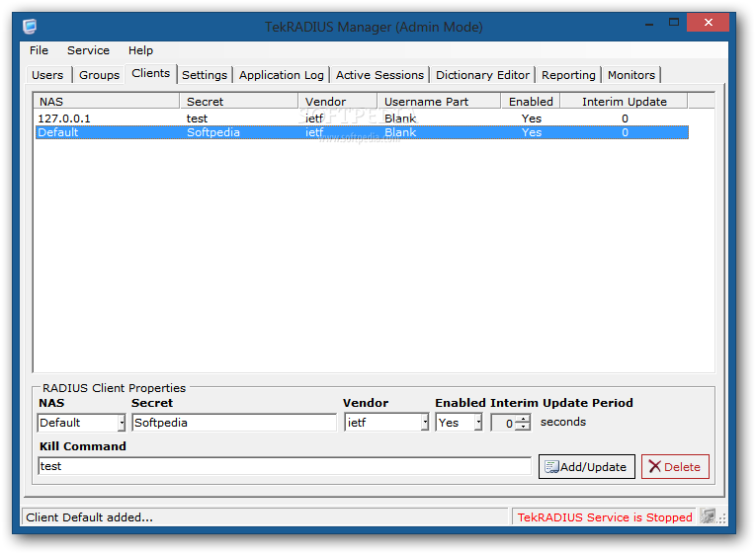Open the Monitors tab
This screenshot has width=756, height=554.
631,75
